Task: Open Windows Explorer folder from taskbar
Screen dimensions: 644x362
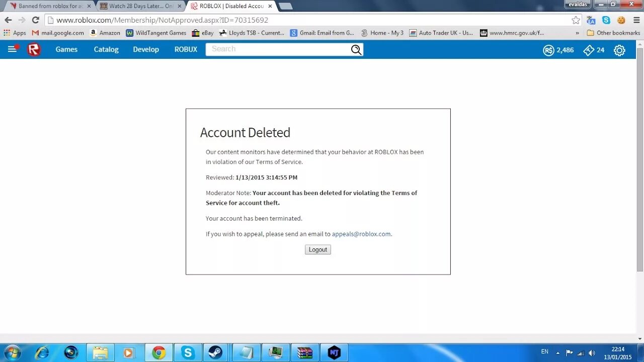Action: tap(100, 353)
